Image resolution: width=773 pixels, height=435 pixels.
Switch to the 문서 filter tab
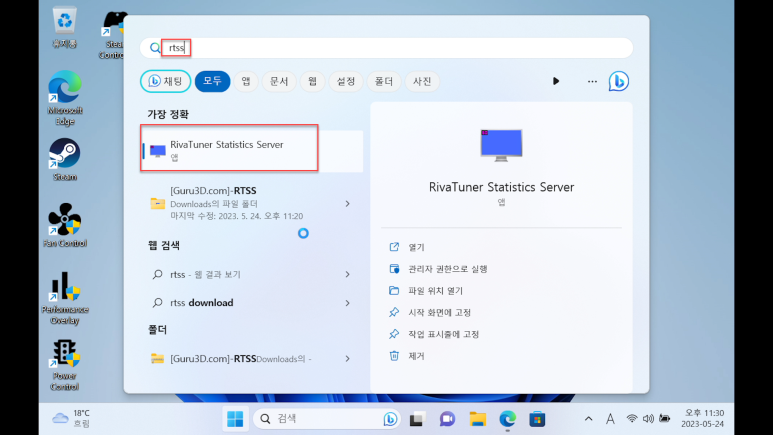point(279,81)
